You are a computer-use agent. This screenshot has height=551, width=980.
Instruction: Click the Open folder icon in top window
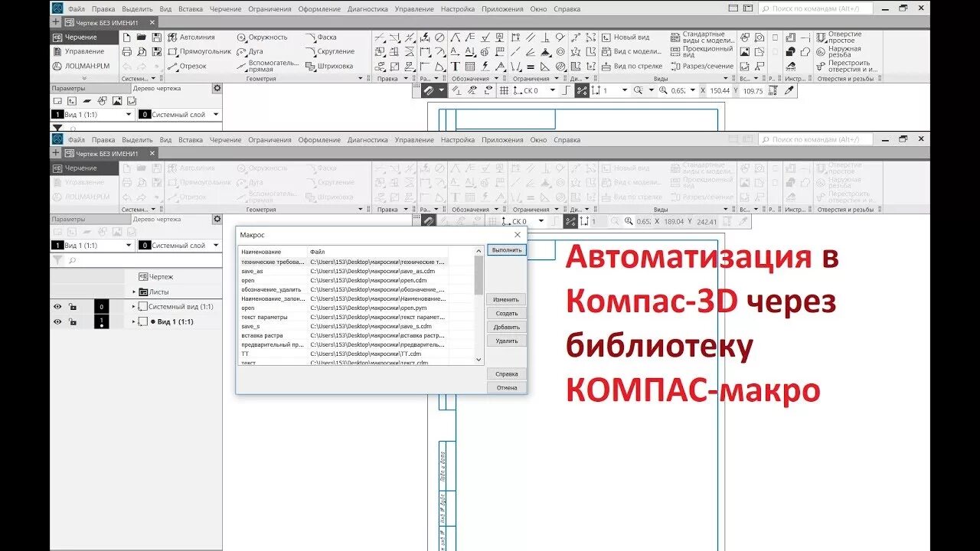pos(141,37)
